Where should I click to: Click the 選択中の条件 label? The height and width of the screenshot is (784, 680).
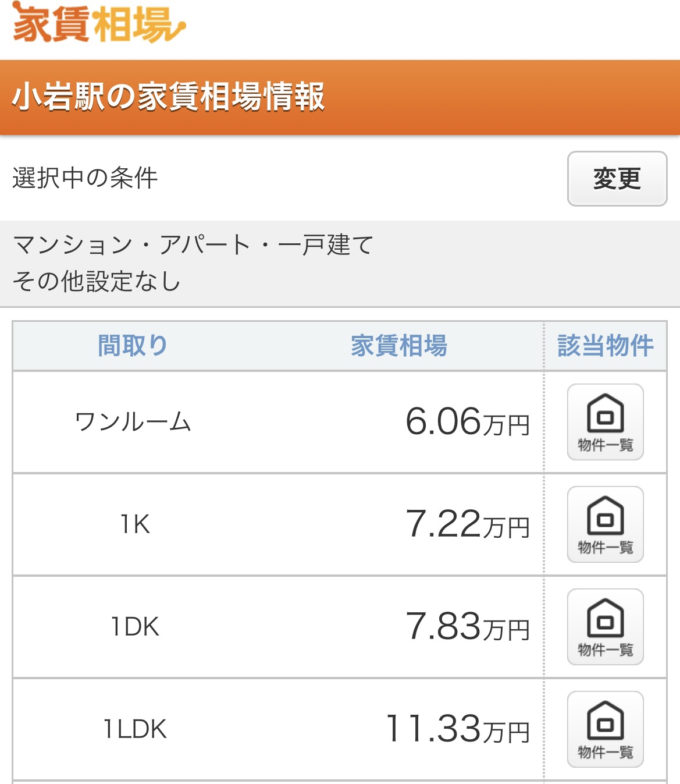[85, 178]
